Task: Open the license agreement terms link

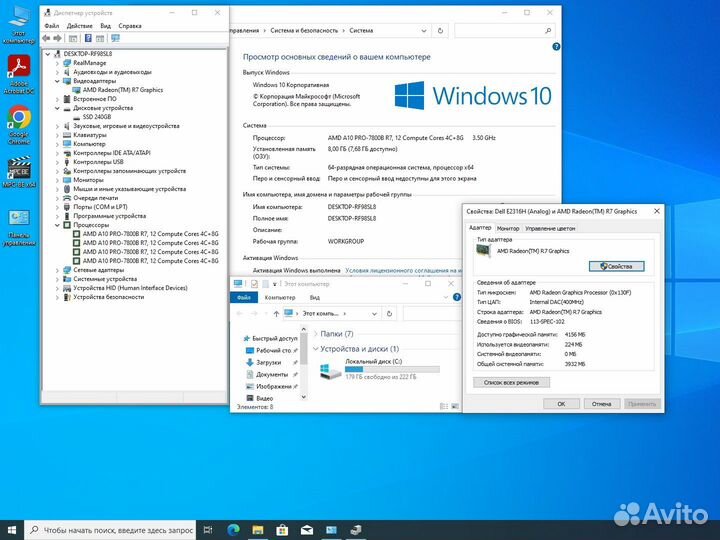Action: pos(403,270)
